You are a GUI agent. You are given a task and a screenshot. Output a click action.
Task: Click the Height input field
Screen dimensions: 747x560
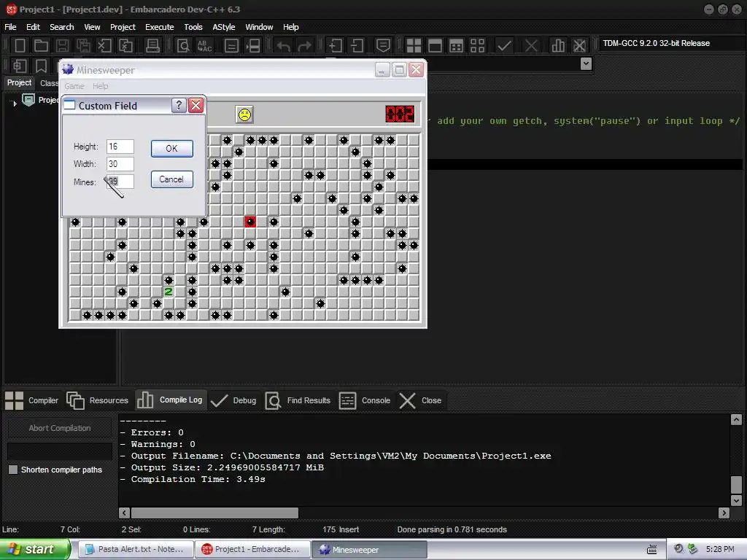click(x=120, y=147)
